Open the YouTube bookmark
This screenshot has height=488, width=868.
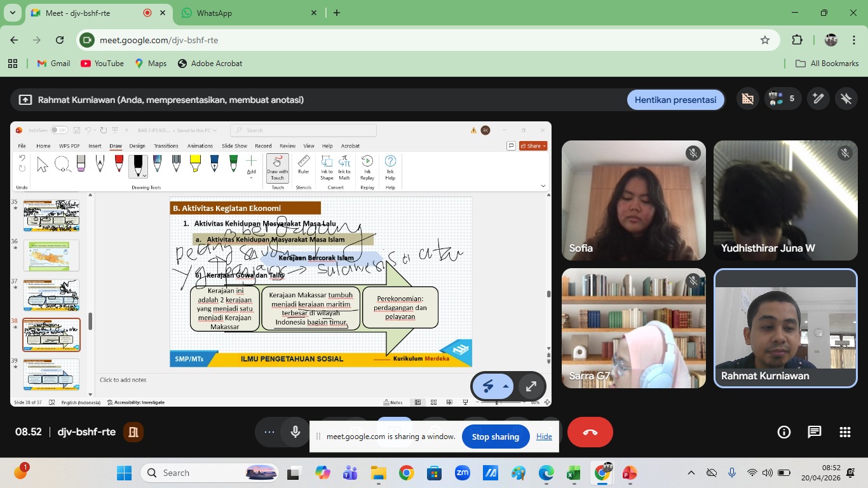[x=102, y=64]
